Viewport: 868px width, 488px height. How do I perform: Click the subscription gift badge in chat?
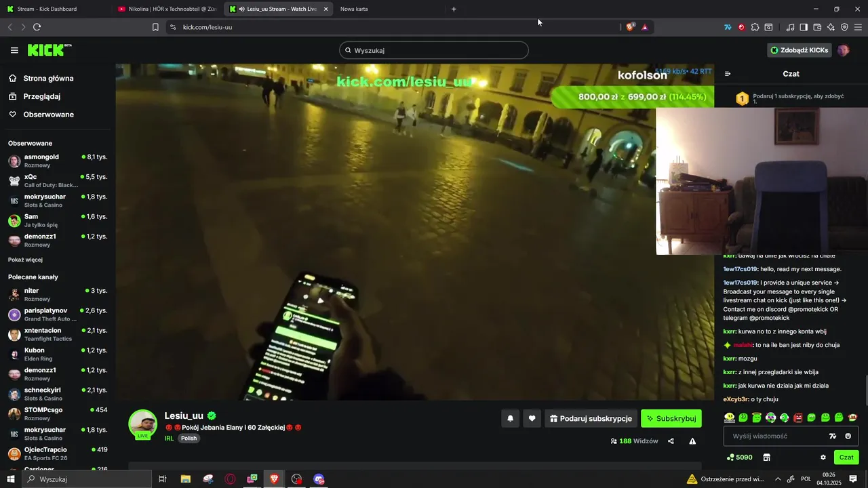(x=743, y=99)
